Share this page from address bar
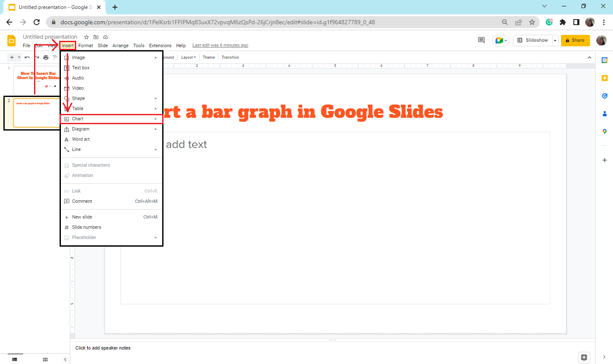This screenshot has width=613, height=364. click(x=518, y=22)
